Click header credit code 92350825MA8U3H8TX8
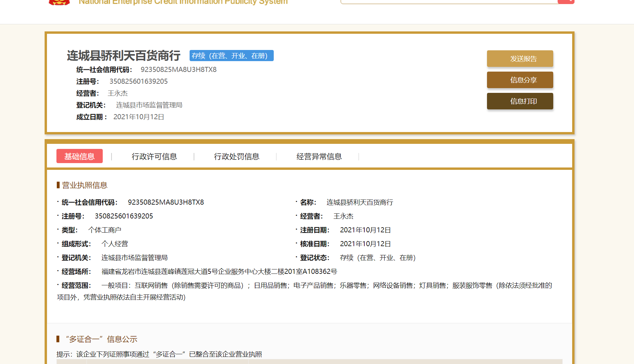The width and height of the screenshot is (634, 364). (178, 70)
